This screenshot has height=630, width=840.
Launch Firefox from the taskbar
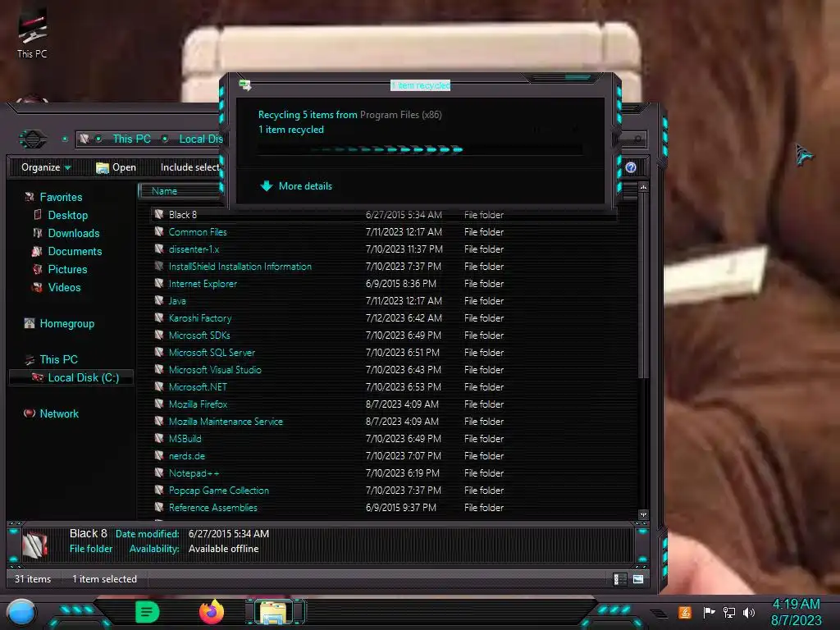212,612
